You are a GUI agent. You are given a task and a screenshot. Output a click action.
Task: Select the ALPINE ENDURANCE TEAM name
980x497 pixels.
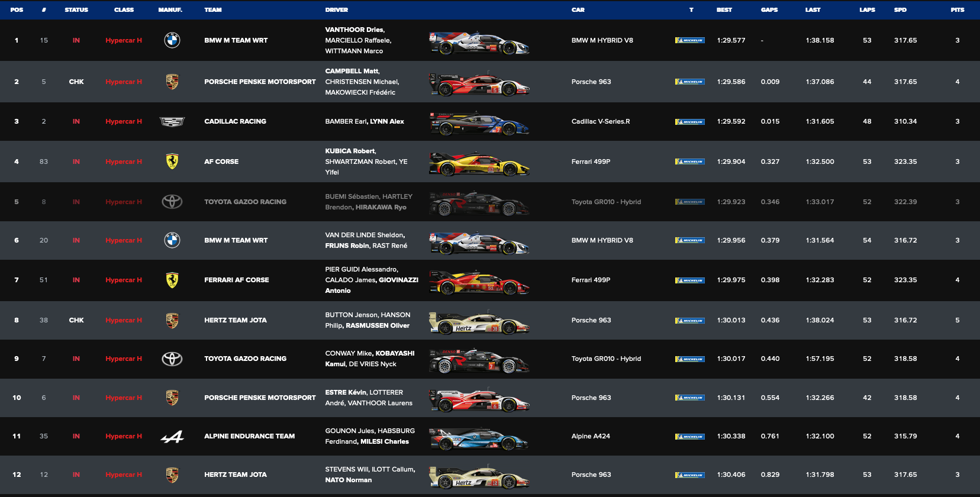pos(249,436)
